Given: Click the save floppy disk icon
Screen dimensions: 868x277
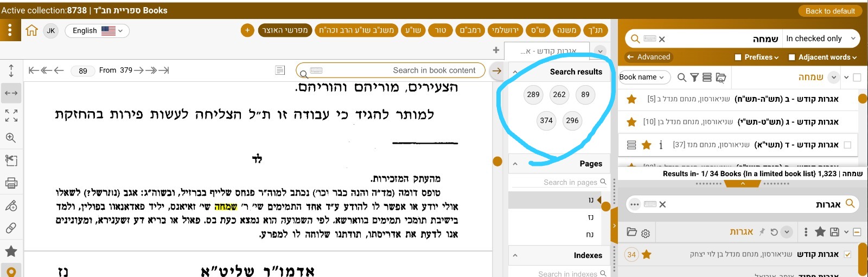Looking at the screenshot, I should pyautogui.click(x=834, y=232).
